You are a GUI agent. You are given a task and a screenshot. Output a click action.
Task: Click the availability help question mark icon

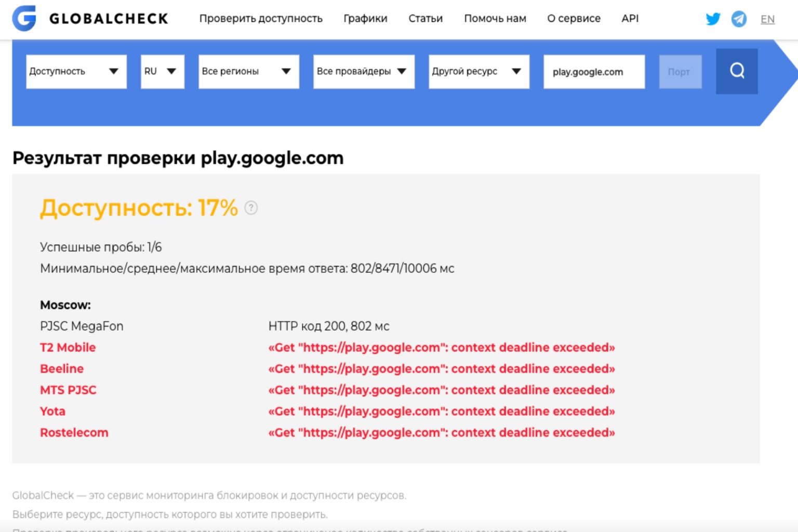[251, 208]
